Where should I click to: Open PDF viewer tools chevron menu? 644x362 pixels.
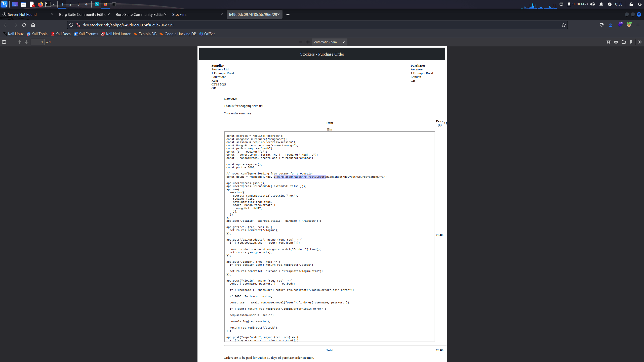[x=640, y=42]
